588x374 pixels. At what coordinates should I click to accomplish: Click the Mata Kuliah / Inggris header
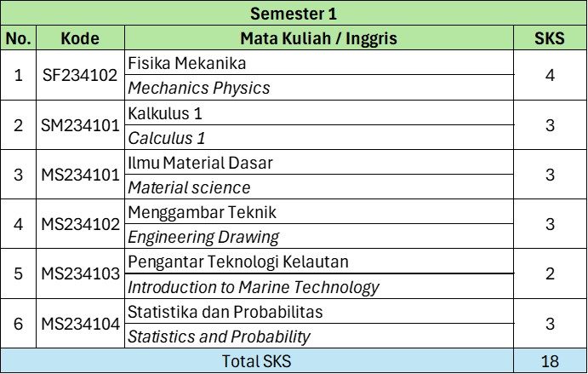click(319, 38)
